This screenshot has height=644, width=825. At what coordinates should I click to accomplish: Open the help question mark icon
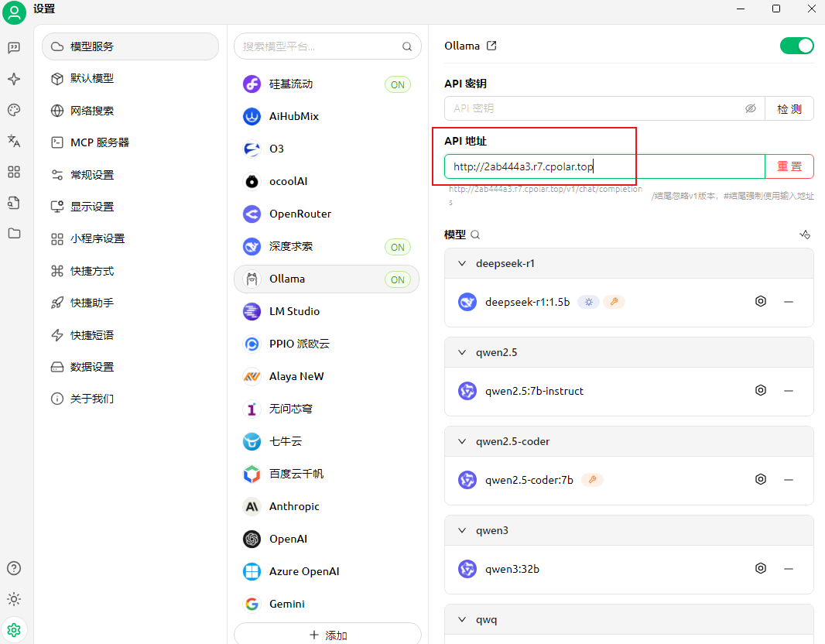[x=14, y=568]
